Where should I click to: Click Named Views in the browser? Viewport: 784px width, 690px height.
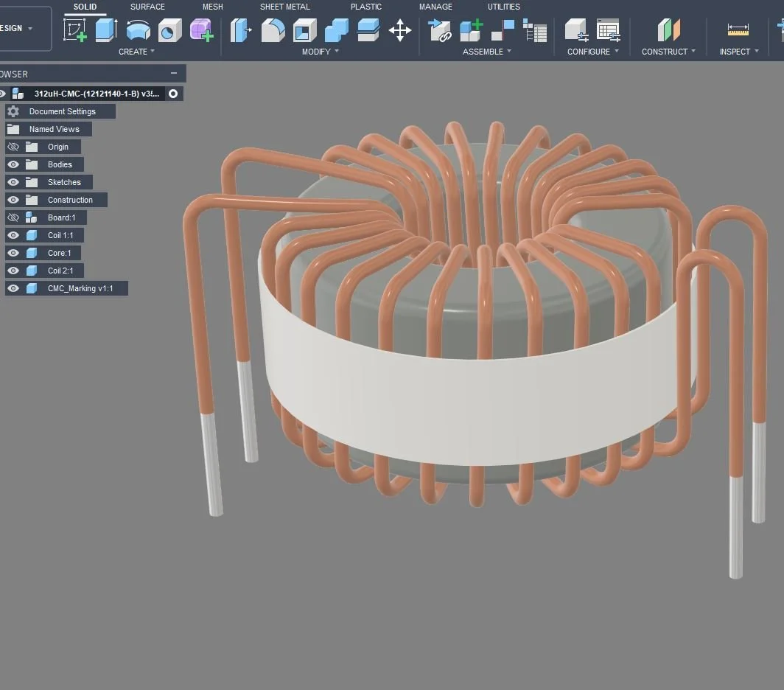coord(55,128)
